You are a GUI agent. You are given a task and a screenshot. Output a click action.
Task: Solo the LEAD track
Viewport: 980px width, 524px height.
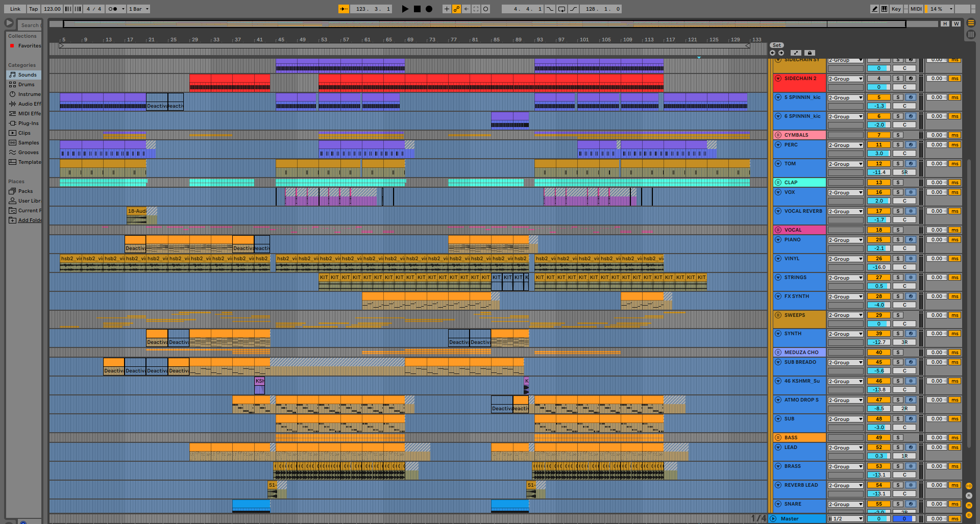898,447
